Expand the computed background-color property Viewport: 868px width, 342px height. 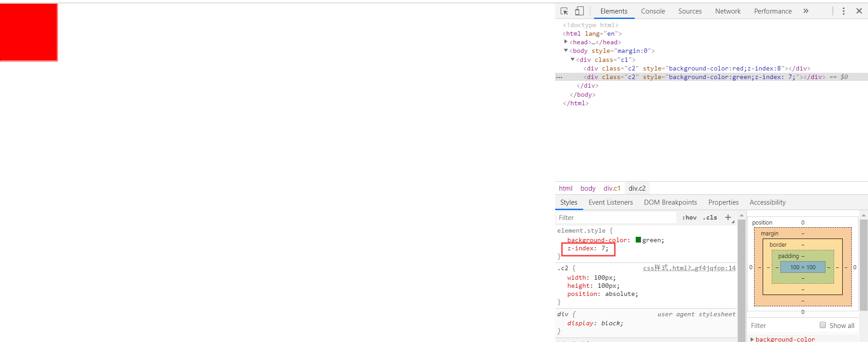click(752, 339)
